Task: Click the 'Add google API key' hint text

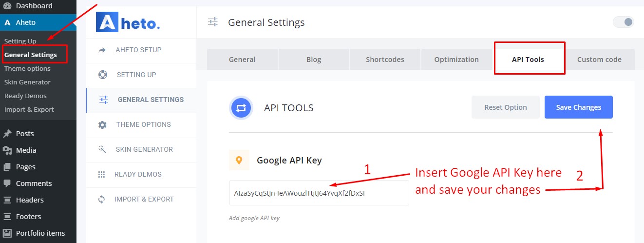Action: pyautogui.click(x=254, y=218)
